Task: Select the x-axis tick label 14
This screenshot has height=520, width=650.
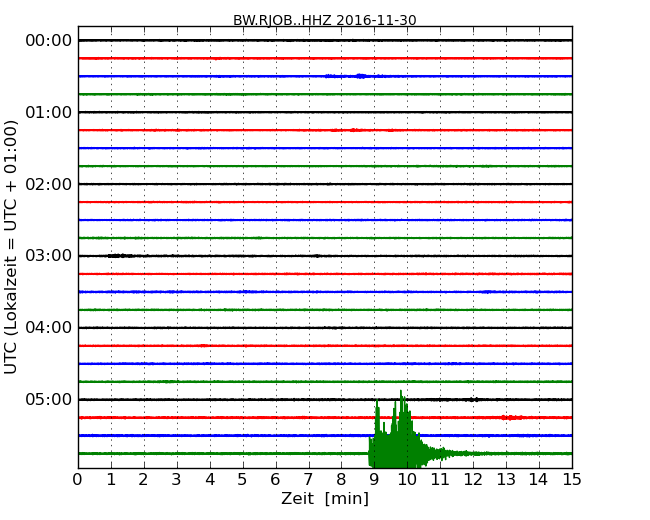Action: click(x=539, y=480)
